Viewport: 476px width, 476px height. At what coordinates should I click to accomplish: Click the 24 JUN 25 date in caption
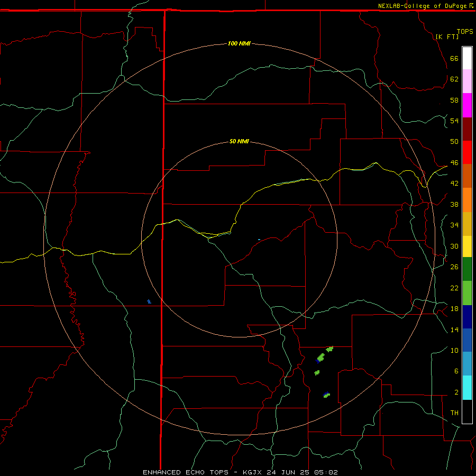click(289, 472)
